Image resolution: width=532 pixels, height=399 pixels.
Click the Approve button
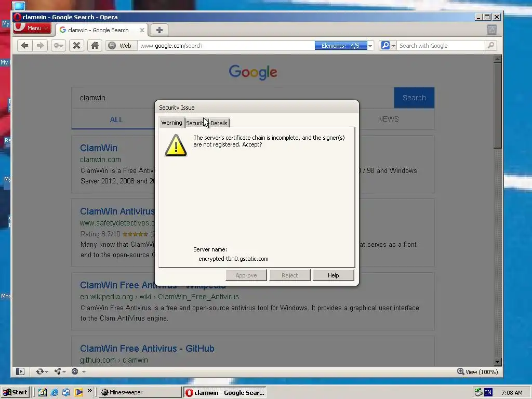(x=246, y=275)
